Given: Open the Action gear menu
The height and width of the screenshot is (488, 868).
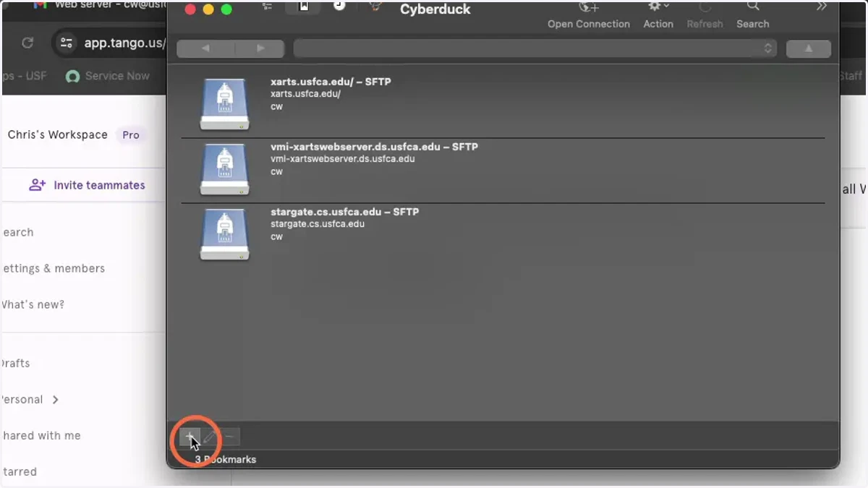Looking at the screenshot, I should point(658,15).
